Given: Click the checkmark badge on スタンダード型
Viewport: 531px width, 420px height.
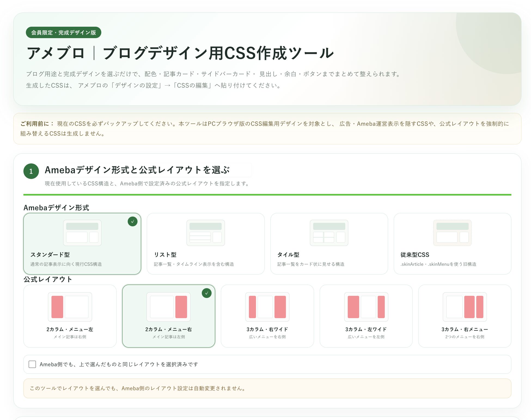Looking at the screenshot, I should (x=133, y=221).
